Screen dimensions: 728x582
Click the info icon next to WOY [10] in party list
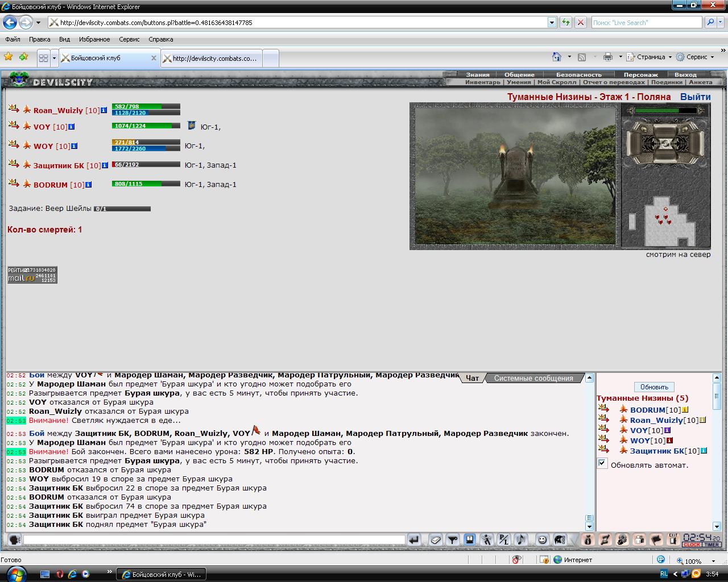(74, 146)
